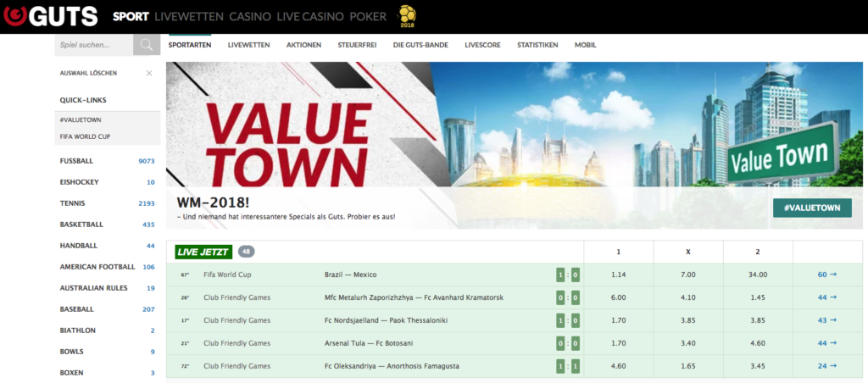Select odds 3.45 for Anorthosis Famagusta

click(x=758, y=366)
